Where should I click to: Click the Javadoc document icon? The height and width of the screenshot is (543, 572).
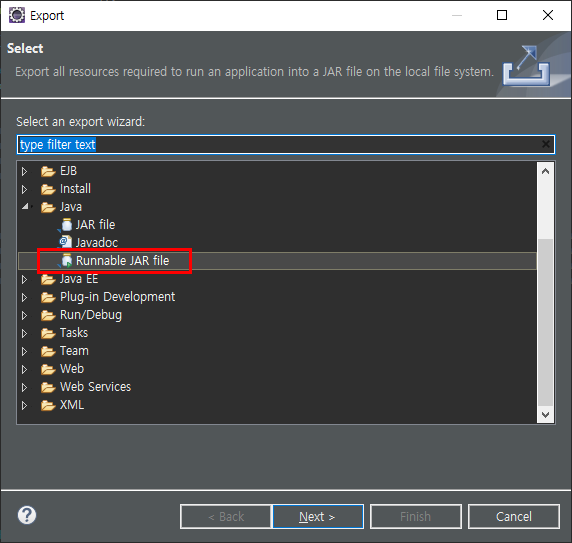[66, 243]
